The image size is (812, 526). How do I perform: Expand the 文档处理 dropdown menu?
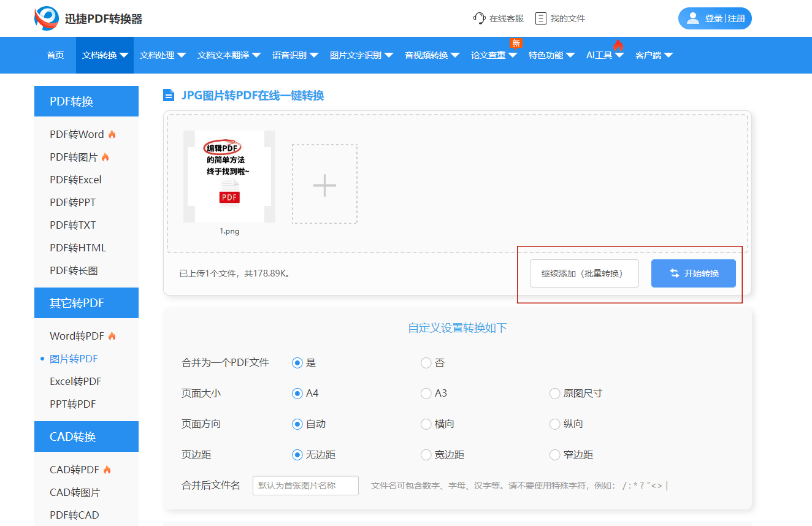pyautogui.click(x=163, y=55)
